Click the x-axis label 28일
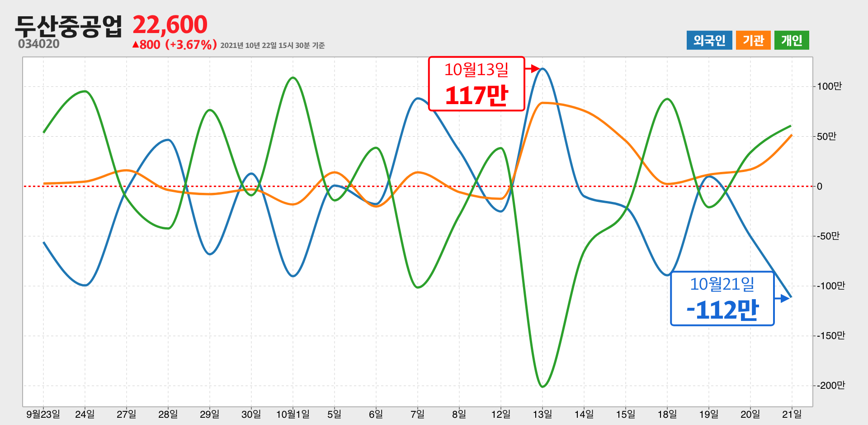The height and width of the screenshot is (425, 868). point(168,414)
